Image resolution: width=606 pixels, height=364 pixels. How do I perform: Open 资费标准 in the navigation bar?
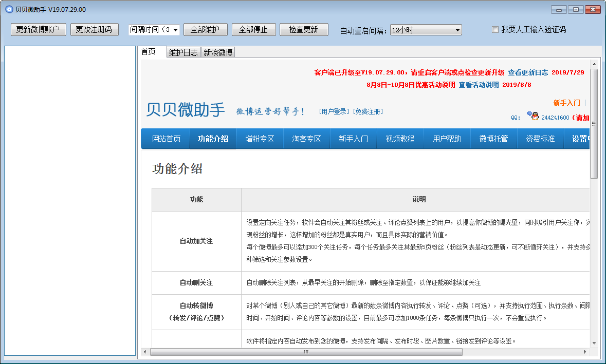pos(540,139)
